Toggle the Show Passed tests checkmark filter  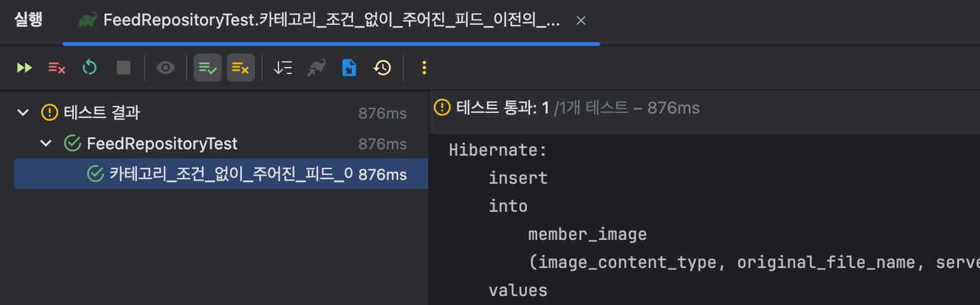tap(208, 68)
